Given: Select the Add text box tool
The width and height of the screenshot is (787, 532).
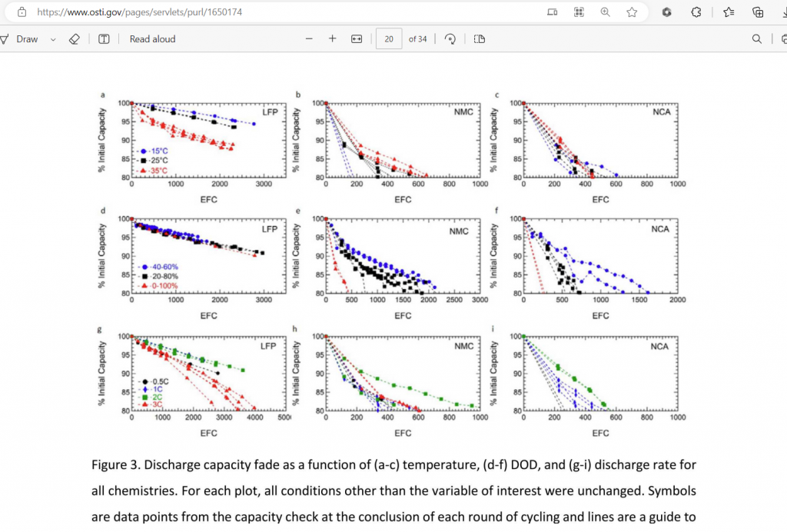Looking at the screenshot, I should (104, 39).
